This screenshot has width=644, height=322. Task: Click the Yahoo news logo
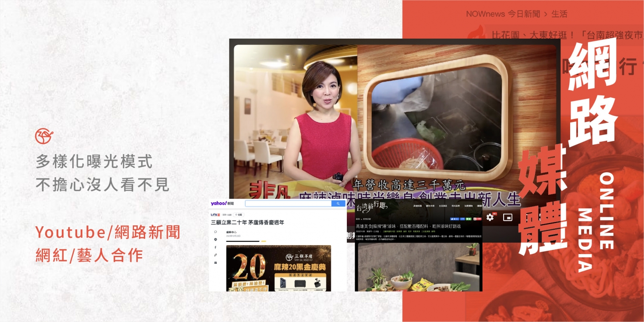222,204
